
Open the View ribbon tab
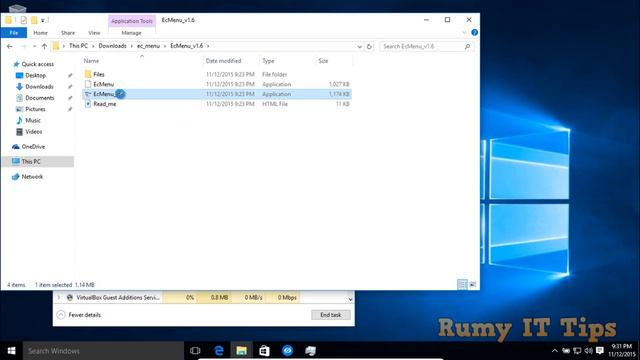point(94,33)
